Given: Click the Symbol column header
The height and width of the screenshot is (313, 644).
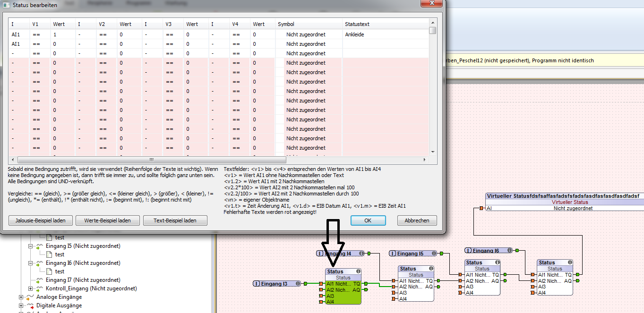Looking at the screenshot, I should pos(309,24).
